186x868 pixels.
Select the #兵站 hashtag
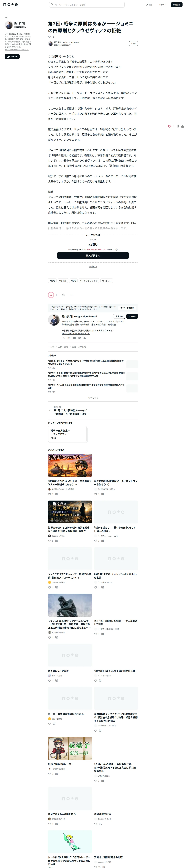pyautogui.click(x=73, y=281)
